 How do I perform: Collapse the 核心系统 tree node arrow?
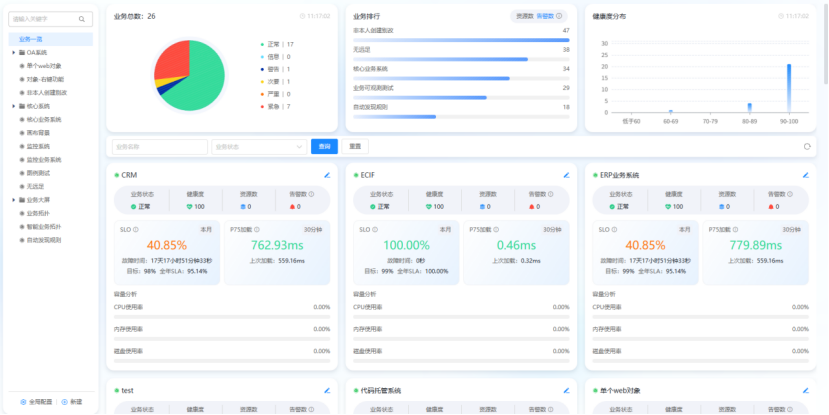pos(13,106)
